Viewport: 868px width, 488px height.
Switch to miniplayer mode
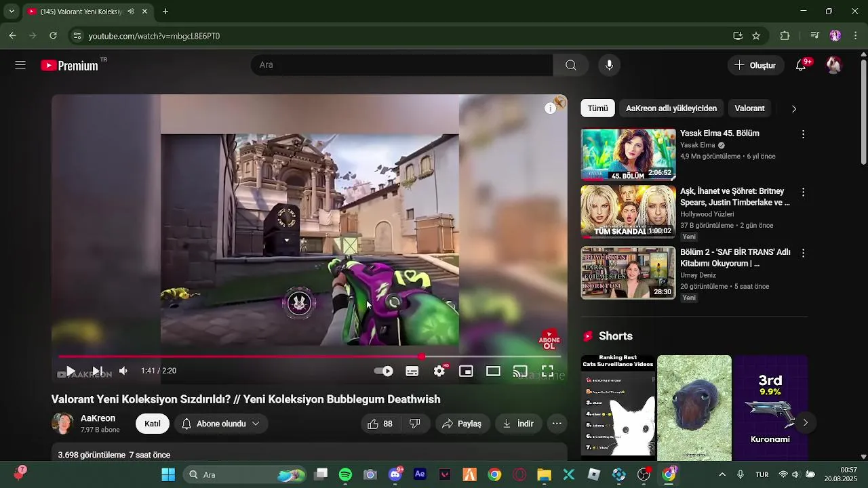pos(466,371)
